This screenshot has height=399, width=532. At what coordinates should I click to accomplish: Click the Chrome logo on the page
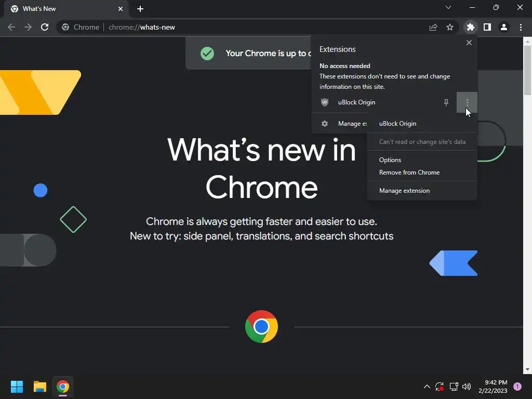(261, 326)
